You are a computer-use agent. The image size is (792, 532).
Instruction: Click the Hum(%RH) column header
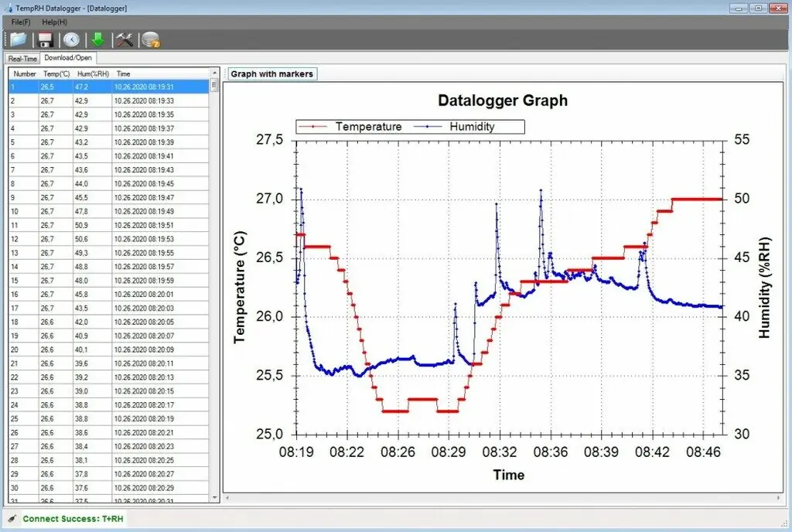coord(93,73)
